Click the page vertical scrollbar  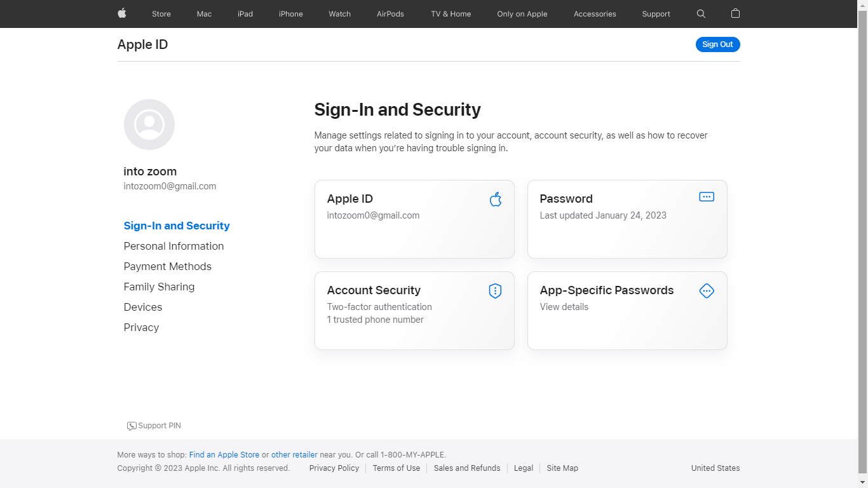point(863,244)
